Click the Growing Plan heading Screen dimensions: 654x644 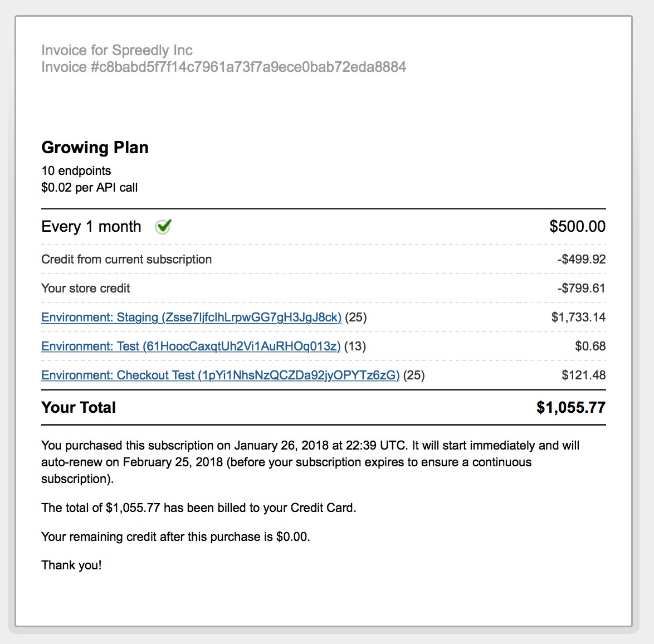pyautogui.click(x=95, y=148)
